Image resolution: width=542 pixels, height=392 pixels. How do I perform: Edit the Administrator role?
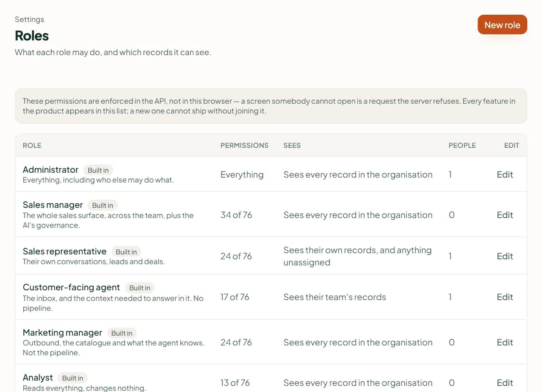tap(505, 174)
